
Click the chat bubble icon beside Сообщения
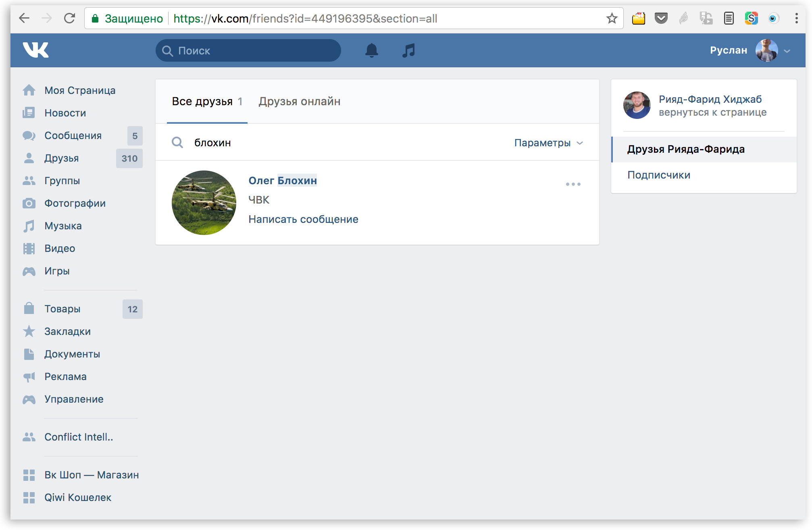[29, 135]
